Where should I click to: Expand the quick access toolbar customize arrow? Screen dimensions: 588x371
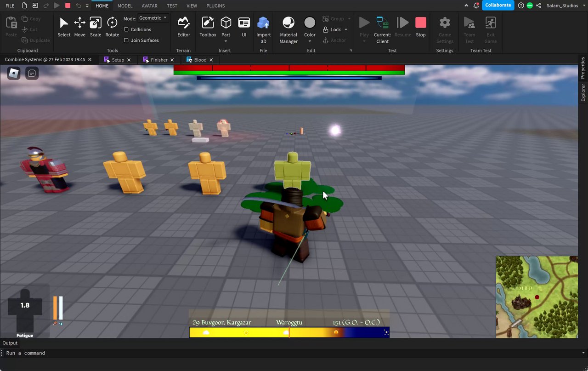pyautogui.click(x=87, y=6)
